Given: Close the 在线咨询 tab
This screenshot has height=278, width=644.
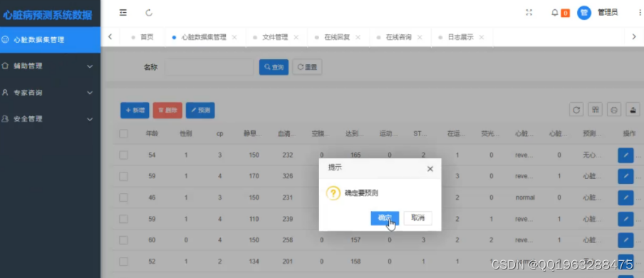Looking at the screenshot, I should tap(420, 37).
